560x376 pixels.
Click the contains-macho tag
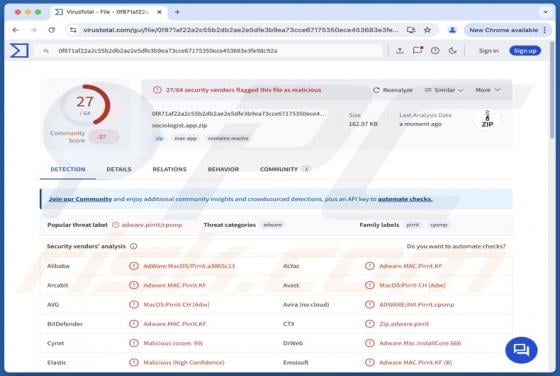point(228,138)
